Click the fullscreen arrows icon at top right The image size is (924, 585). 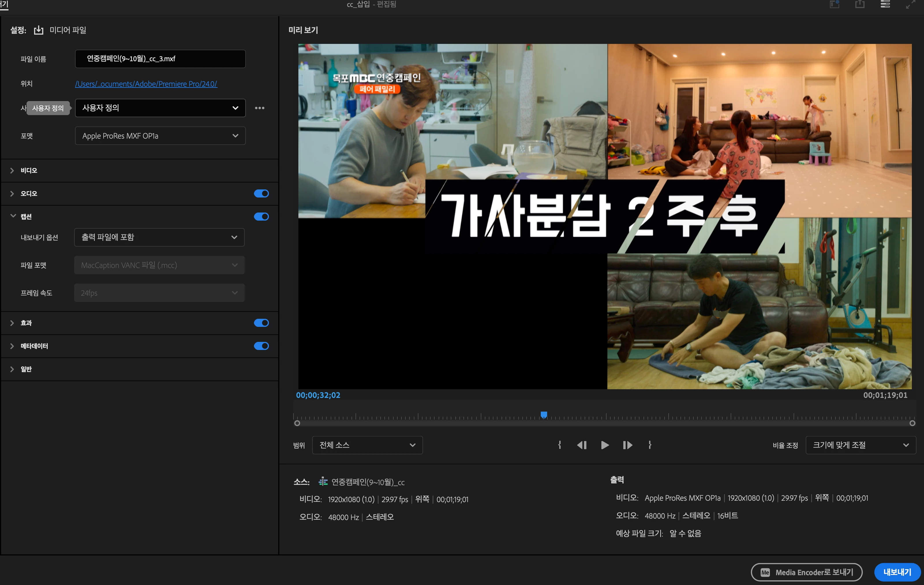910,5
